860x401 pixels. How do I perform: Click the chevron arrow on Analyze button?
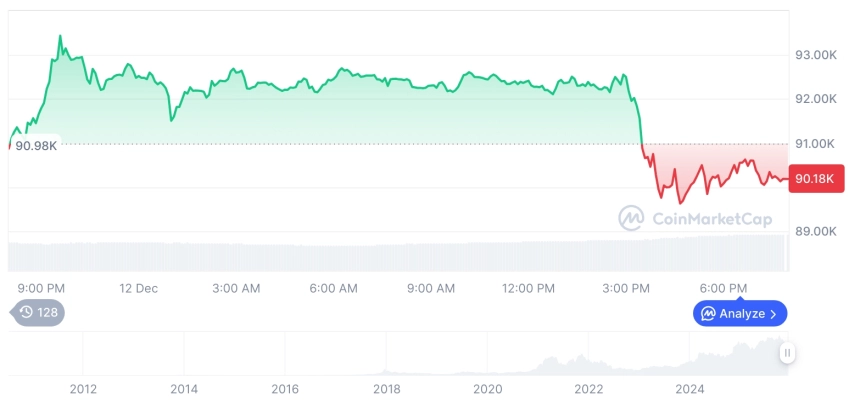click(x=774, y=314)
